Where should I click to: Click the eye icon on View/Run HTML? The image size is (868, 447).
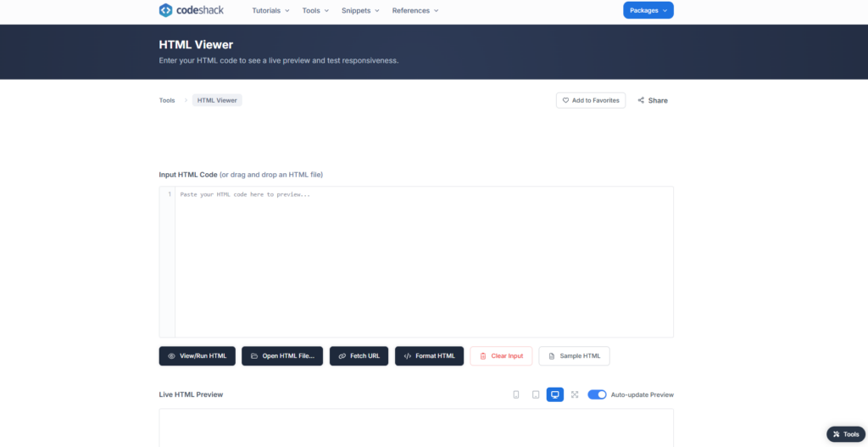point(171,356)
